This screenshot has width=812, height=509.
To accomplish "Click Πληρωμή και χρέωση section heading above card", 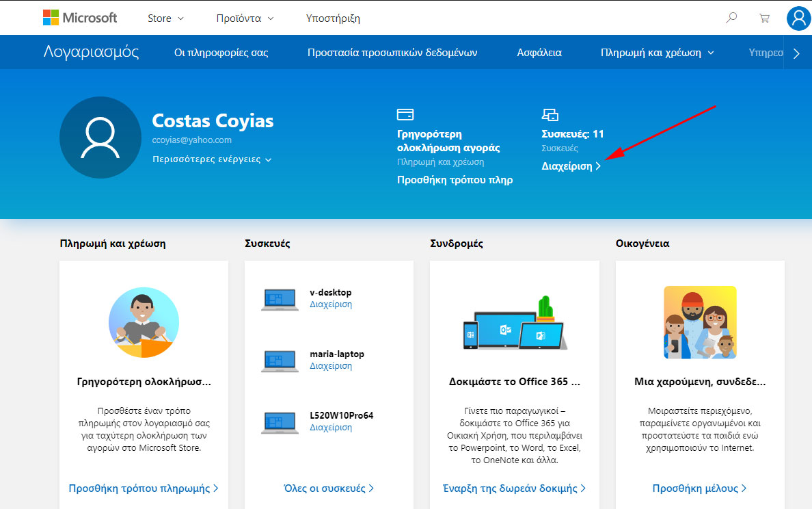I will click(113, 244).
